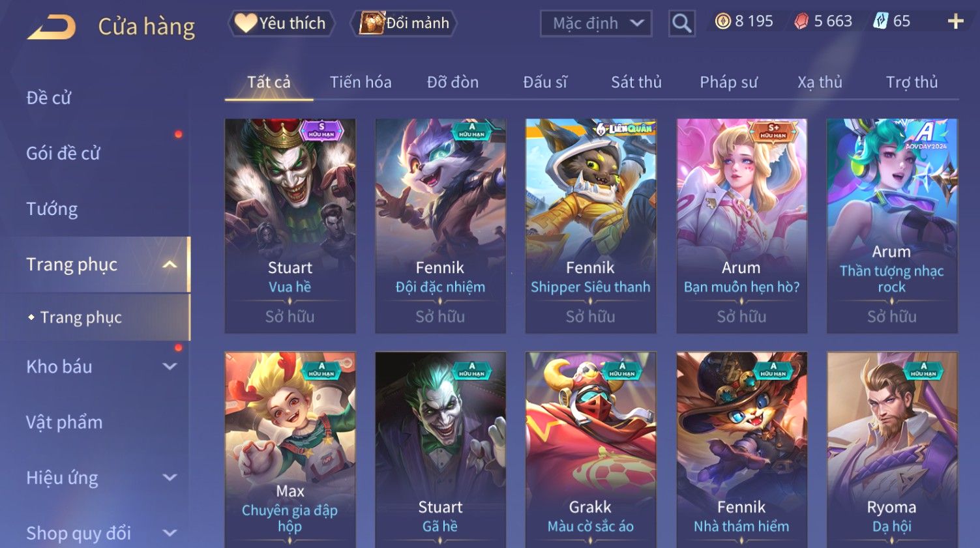Open Đổi mảnh fragment exchange
The image size is (980, 548).
coord(404,23)
